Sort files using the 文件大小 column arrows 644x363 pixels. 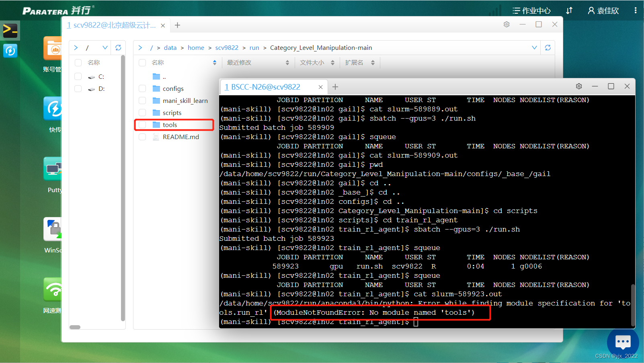[333, 62]
